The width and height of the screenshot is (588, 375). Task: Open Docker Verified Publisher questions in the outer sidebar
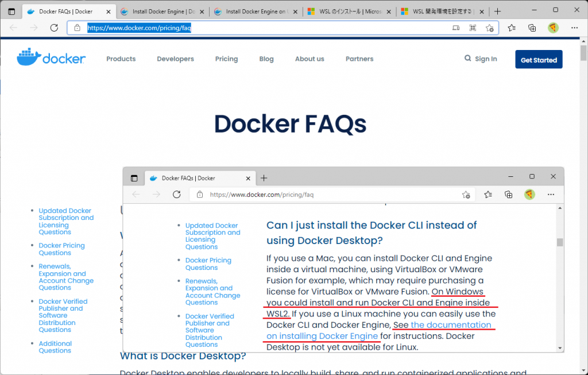click(63, 315)
